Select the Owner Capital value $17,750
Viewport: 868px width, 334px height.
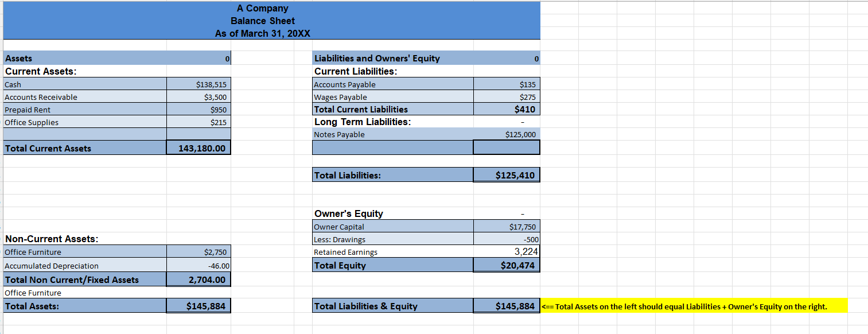pyautogui.click(x=506, y=226)
